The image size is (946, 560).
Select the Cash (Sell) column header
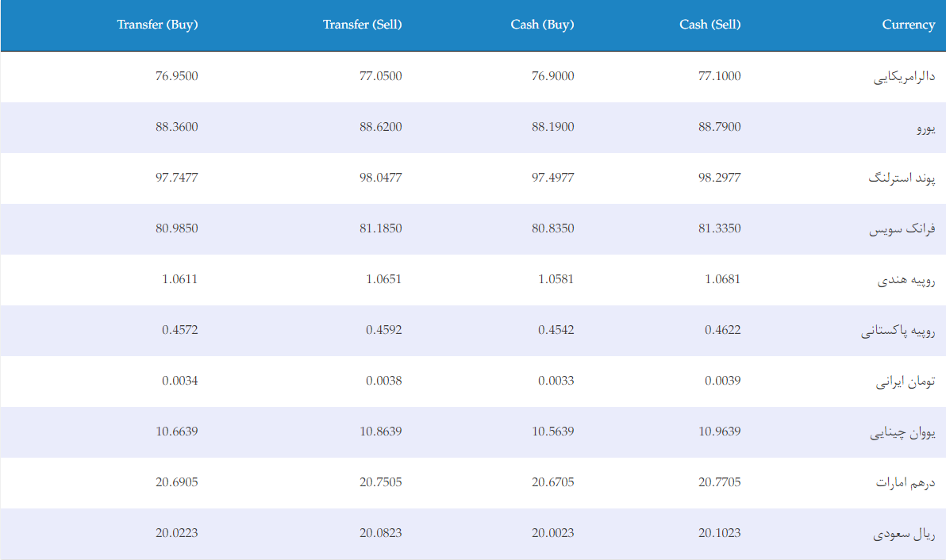click(710, 25)
